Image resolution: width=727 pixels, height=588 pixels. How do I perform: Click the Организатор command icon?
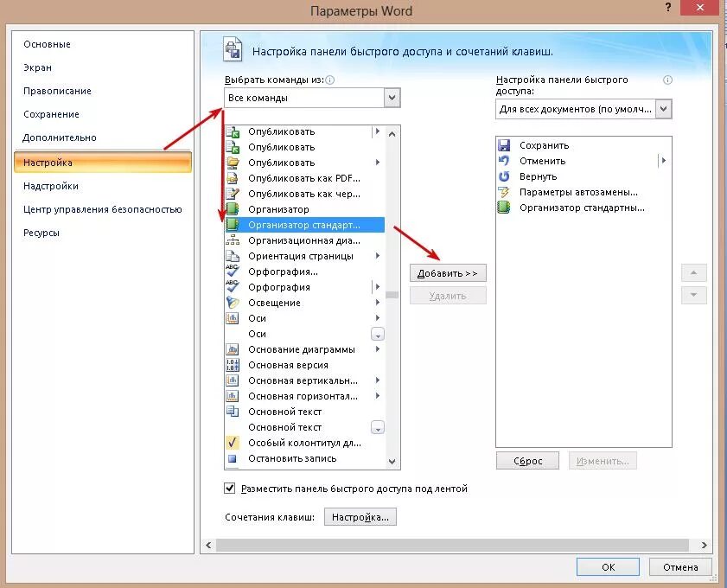coord(233,209)
